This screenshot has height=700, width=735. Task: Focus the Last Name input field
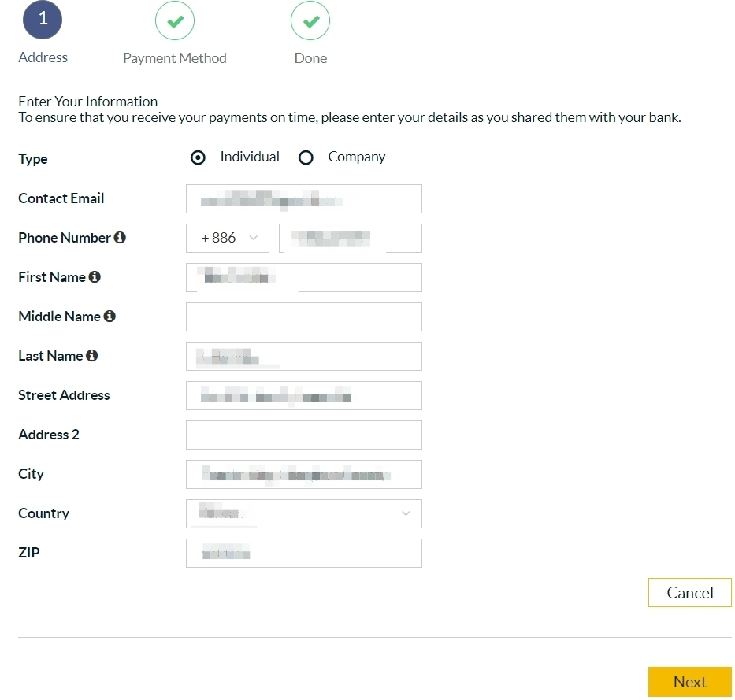coord(304,356)
